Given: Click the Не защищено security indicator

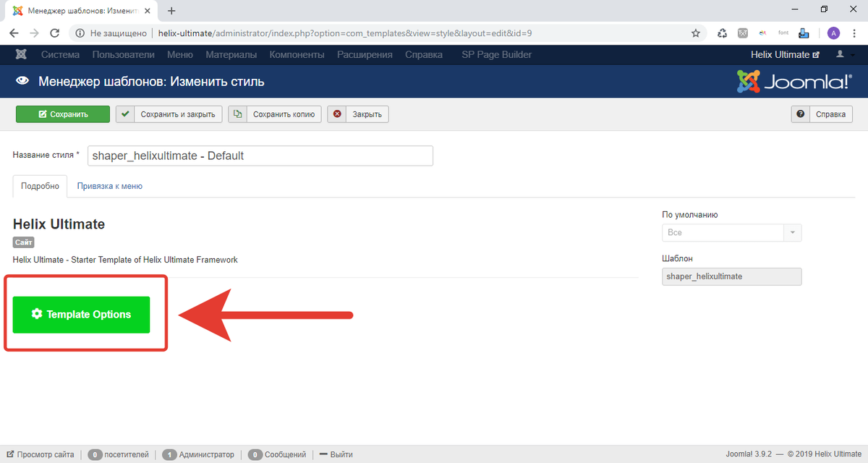Looking at the screenshot, I should pos(112,33).
